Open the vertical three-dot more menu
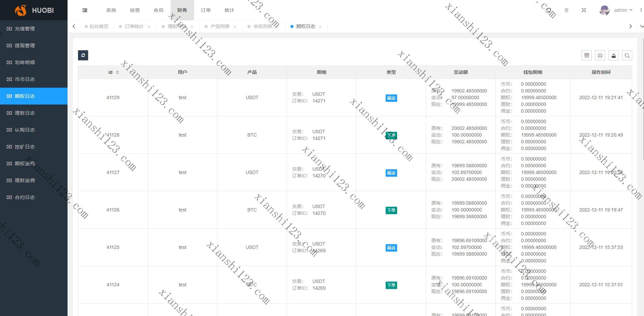644x316 pixels. click(x=641, y=10)
